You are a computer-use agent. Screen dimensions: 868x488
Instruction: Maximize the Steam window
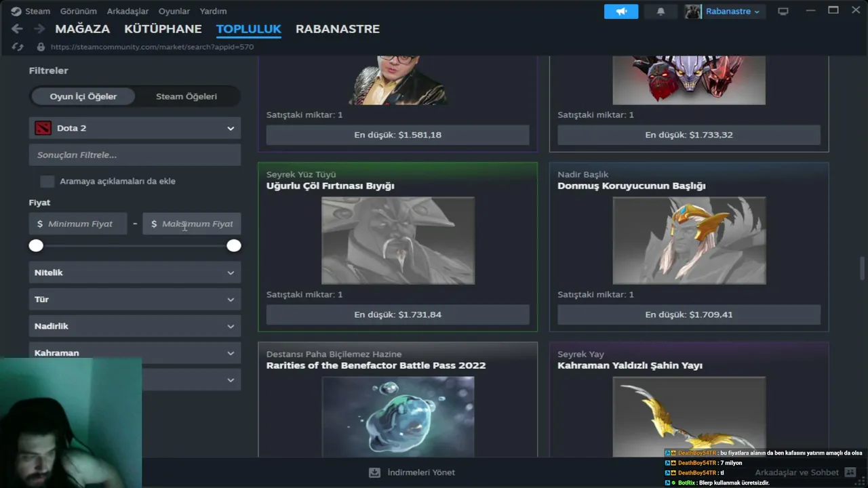[x=833, y=10]
